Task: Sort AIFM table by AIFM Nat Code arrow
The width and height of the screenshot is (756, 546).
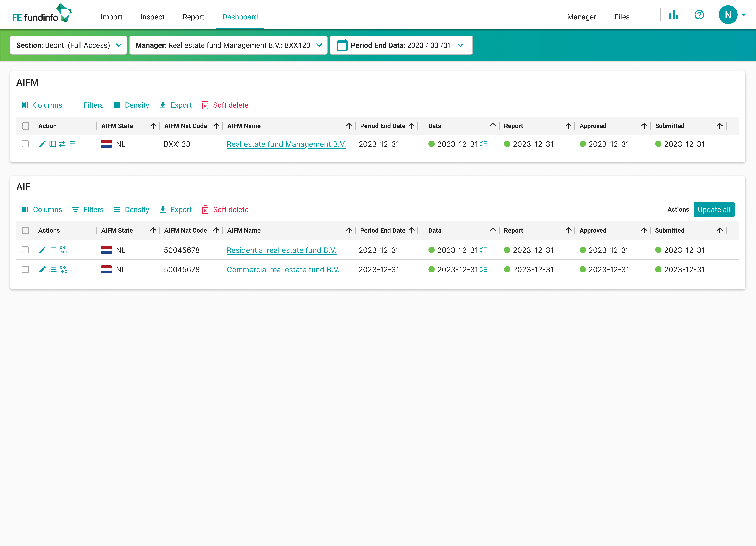Action: [x=216, y=126]
